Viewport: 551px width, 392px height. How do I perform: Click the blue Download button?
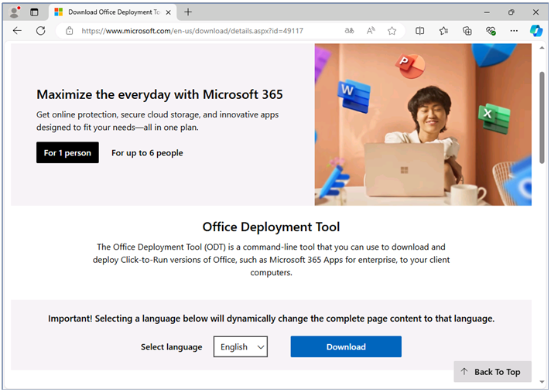(x=346, y=346)
